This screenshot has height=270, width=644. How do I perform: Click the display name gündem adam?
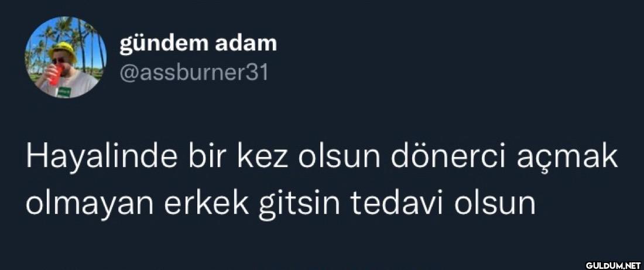pyautogui.click(x=198, y=44)
